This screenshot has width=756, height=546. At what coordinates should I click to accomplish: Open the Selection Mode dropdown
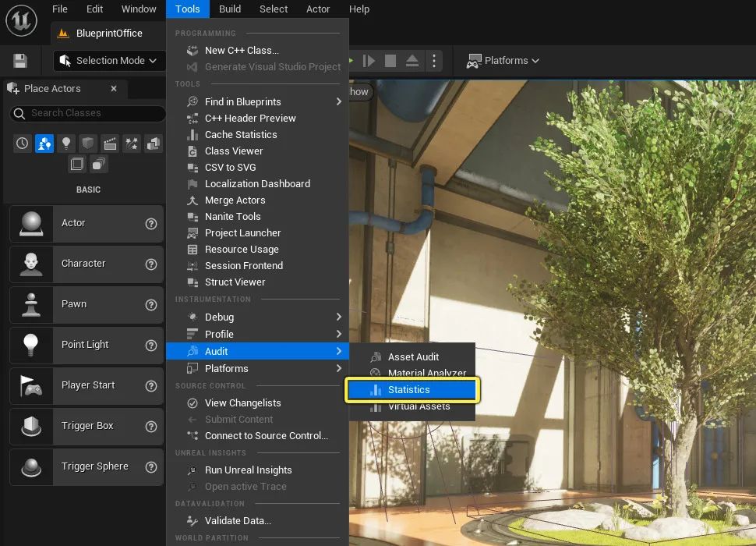108,61
